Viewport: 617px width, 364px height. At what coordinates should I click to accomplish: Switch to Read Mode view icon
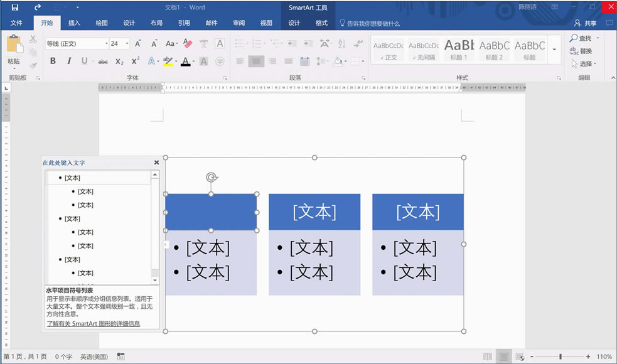point(488,356)
